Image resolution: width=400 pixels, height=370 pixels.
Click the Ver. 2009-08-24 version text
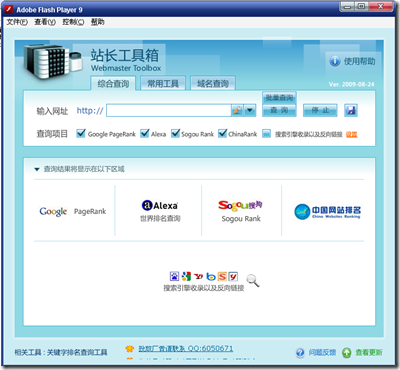point(351,84)
